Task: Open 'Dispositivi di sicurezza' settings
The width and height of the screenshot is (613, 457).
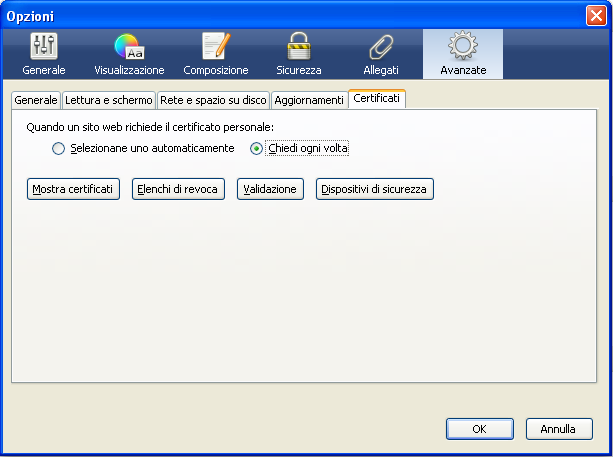Action: tap(375, 189)
